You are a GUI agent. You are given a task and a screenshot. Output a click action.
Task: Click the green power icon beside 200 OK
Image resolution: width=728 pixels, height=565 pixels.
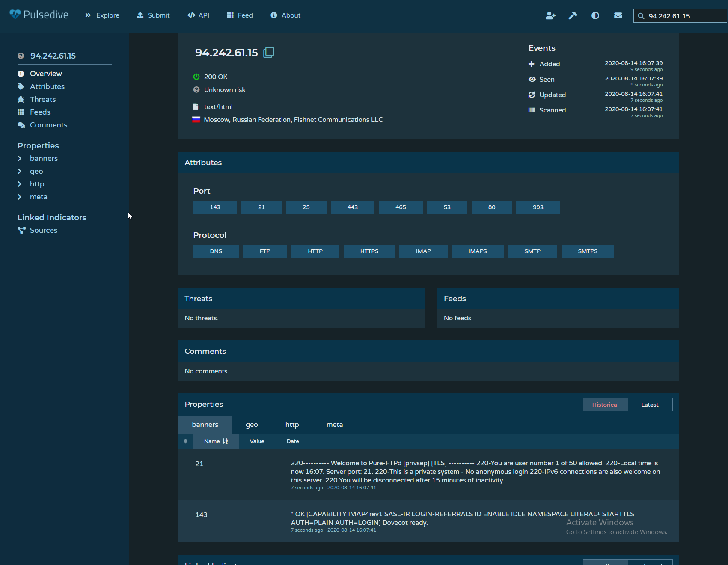pyautogui.click(x=196, y=77)
